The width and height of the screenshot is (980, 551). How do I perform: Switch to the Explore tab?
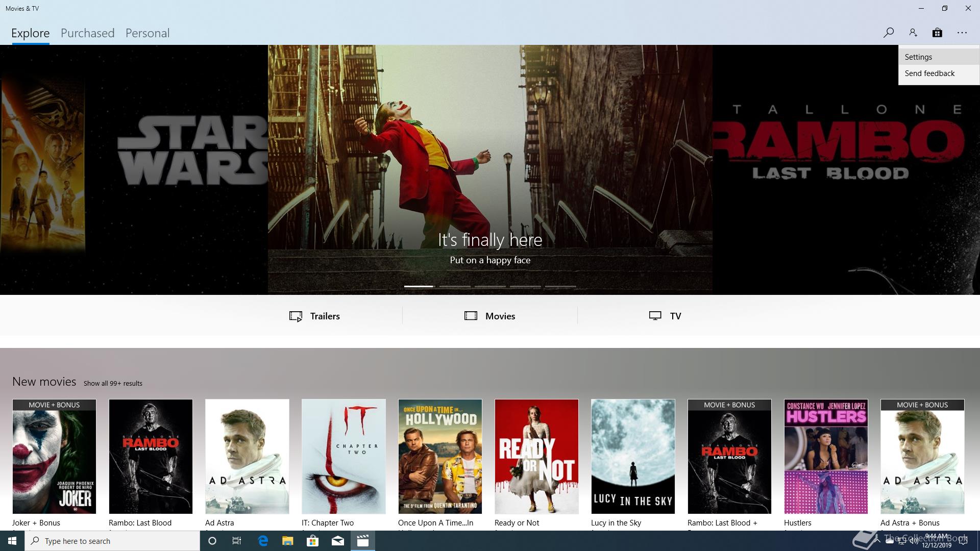click(30, 33)
